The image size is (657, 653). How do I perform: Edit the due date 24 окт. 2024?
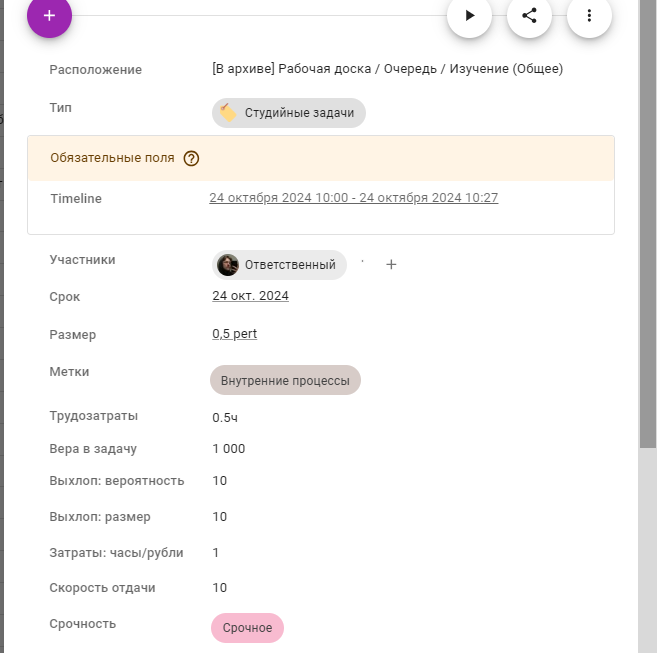(250, 296)
